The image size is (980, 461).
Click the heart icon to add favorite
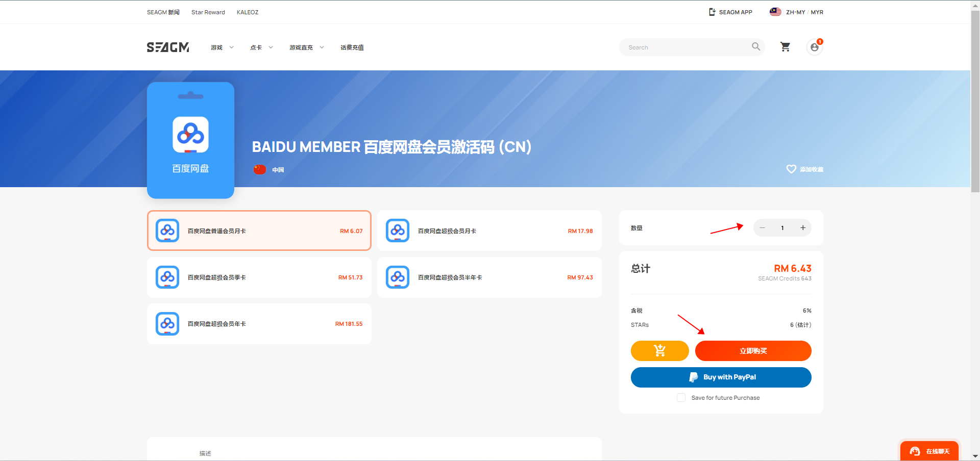791,169
